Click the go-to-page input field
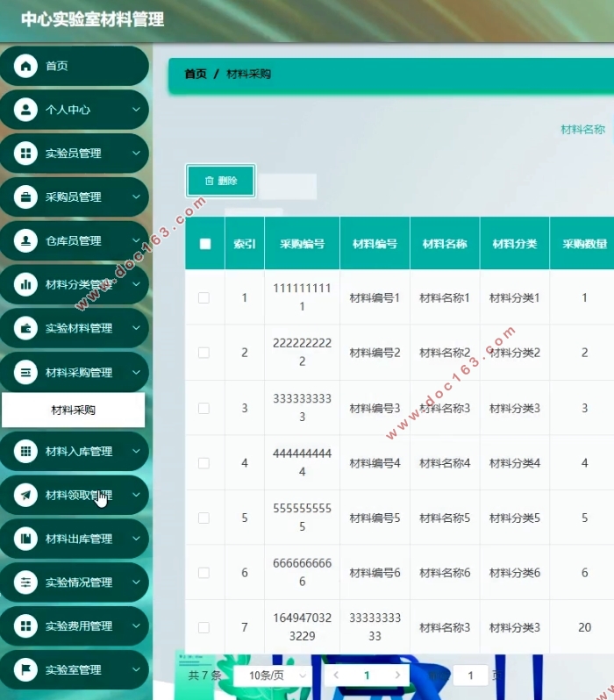Viewport: 614px width, 700px height. [x=470, y=675]
